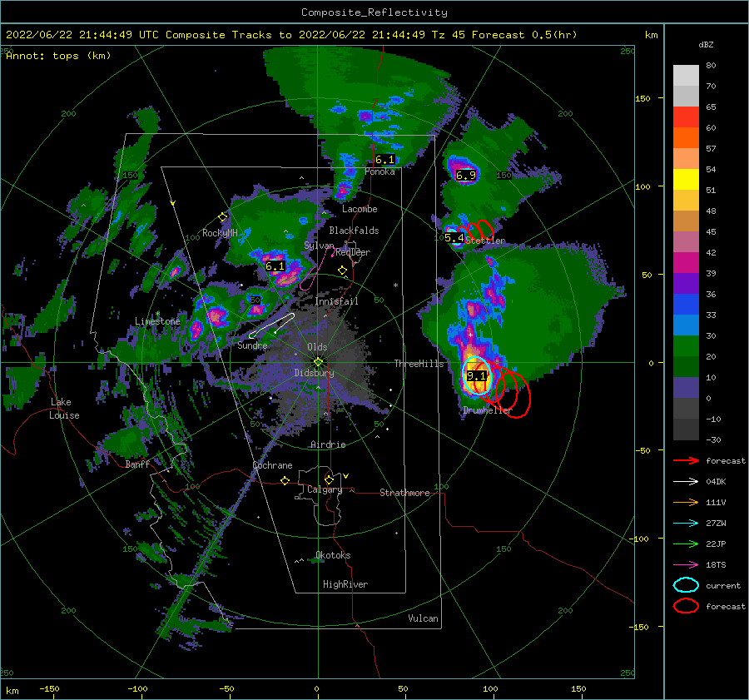Image resolution: width=749 pixels, height=700 pixels.
Task: Click the Drumheller city label
Action: (488, 410)
